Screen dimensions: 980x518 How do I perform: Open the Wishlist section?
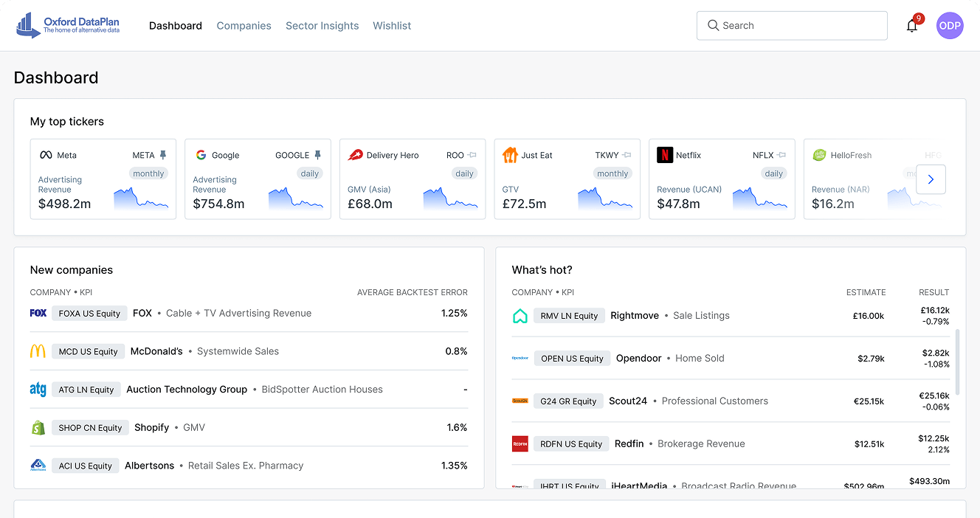coord(392,25)
